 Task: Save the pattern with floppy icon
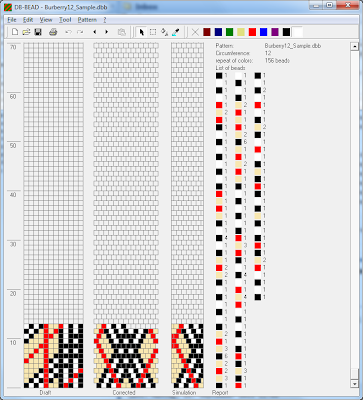click(x=38, y=32)
